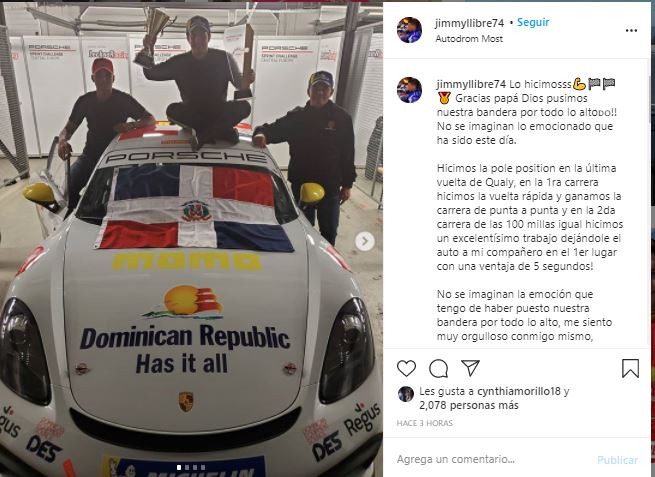The width and height of the screenshot is (655, 477).
Task: View the list of 2,078 personas más likes
Action: tap(469, 405)
